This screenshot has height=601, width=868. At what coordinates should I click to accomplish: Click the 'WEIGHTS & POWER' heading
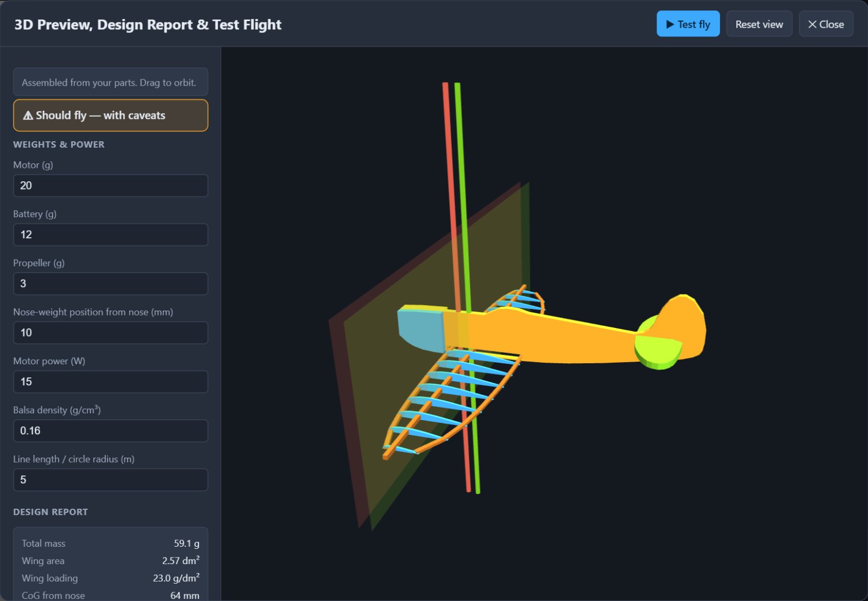tap(59, 144)
